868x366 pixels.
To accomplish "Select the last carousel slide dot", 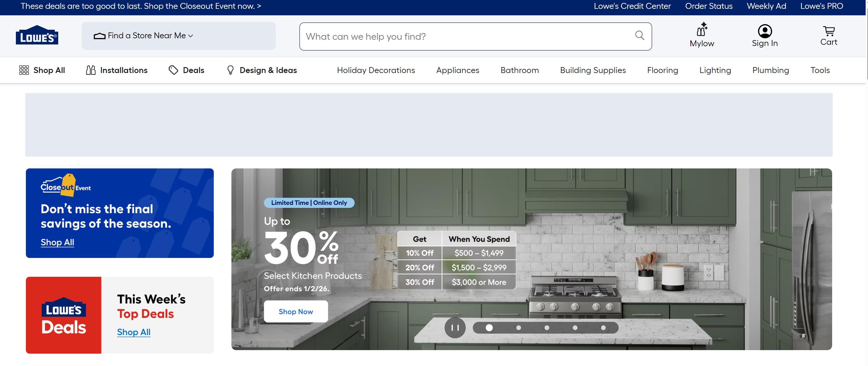I will 603,328.
